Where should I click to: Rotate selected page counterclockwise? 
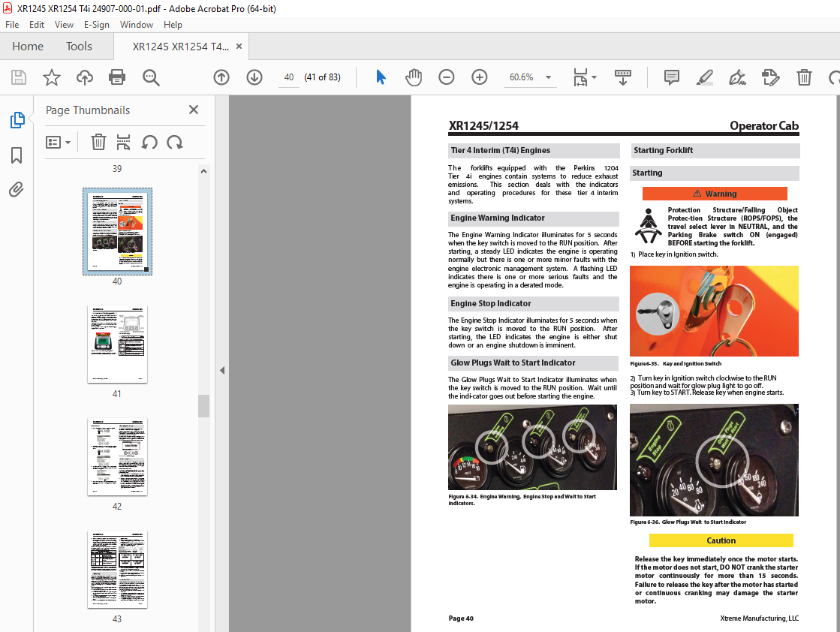[149, 142]
